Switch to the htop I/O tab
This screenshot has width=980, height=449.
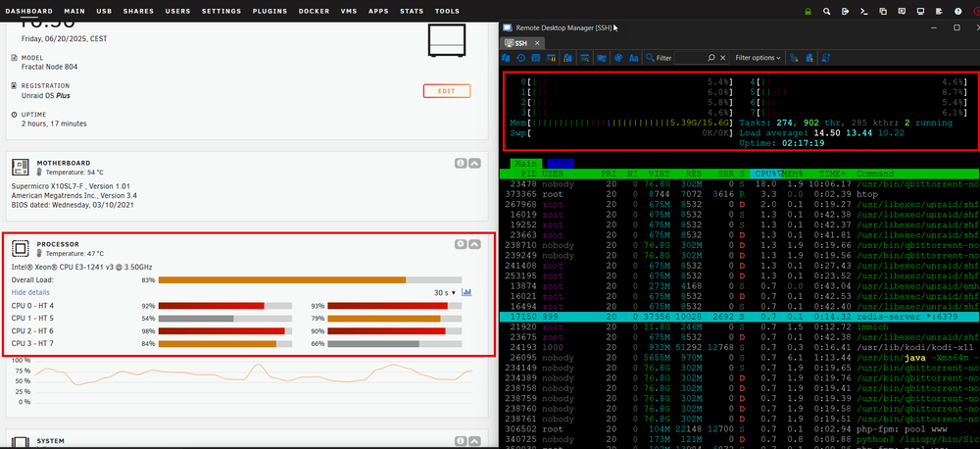[x=559, y=163]
